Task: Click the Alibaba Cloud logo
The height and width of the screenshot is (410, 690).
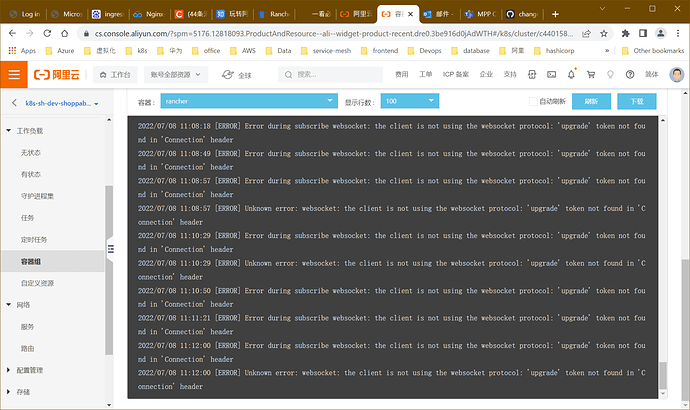Action: pyautogui.click(x=61, y=74)
